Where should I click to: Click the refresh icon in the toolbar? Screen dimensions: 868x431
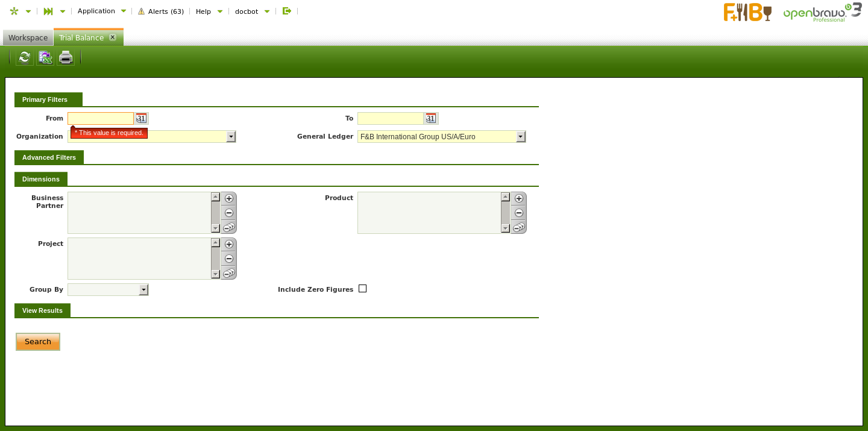24,58
